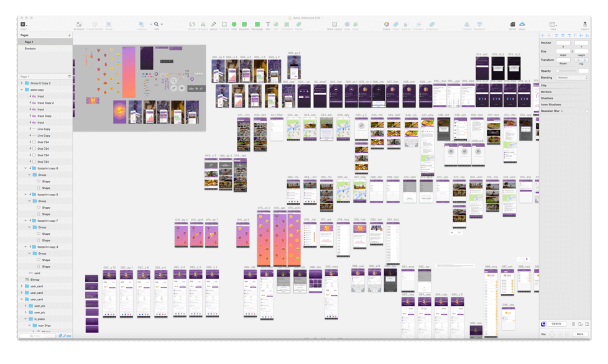Screen dimensions: 608x364
Task: Open the View dropdown in the toolbar
Action: (x=553, y=25)
